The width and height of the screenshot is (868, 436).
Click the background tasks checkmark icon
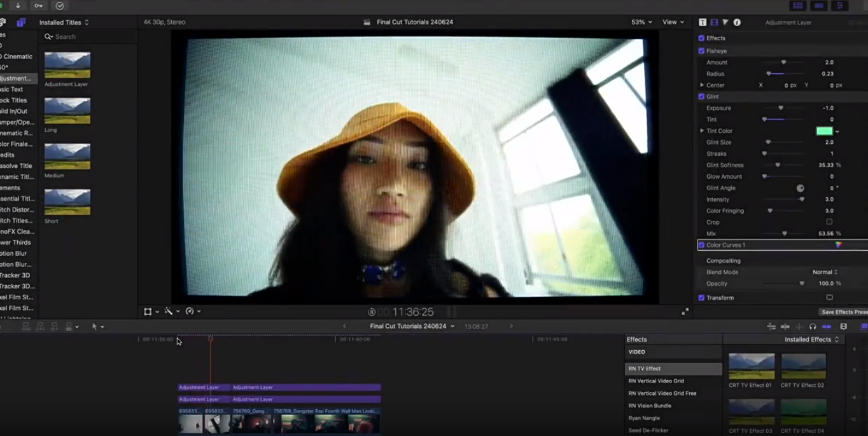coord(60,6)
